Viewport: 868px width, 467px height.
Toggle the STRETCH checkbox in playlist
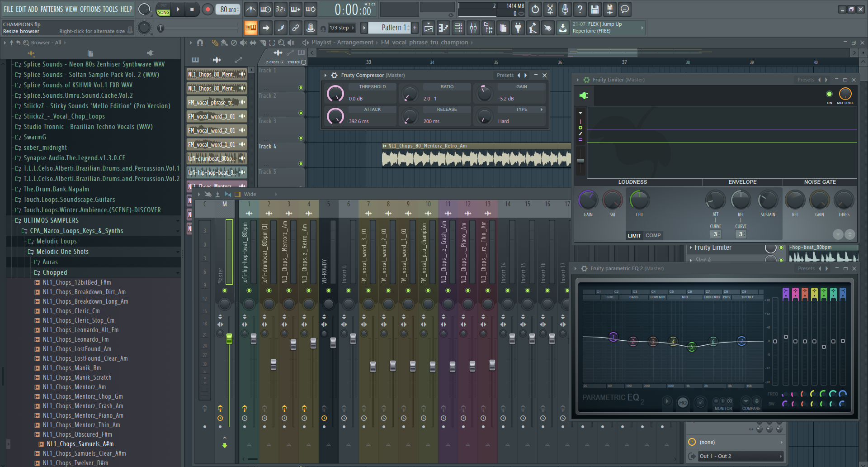[x=303, y=62]
